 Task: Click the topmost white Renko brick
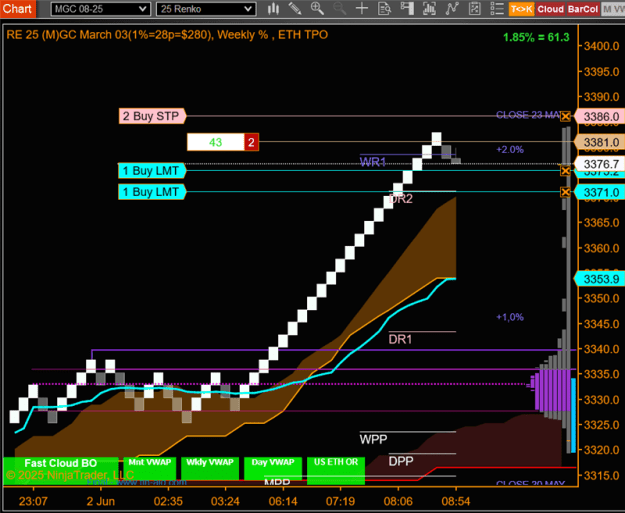[436, 138]
